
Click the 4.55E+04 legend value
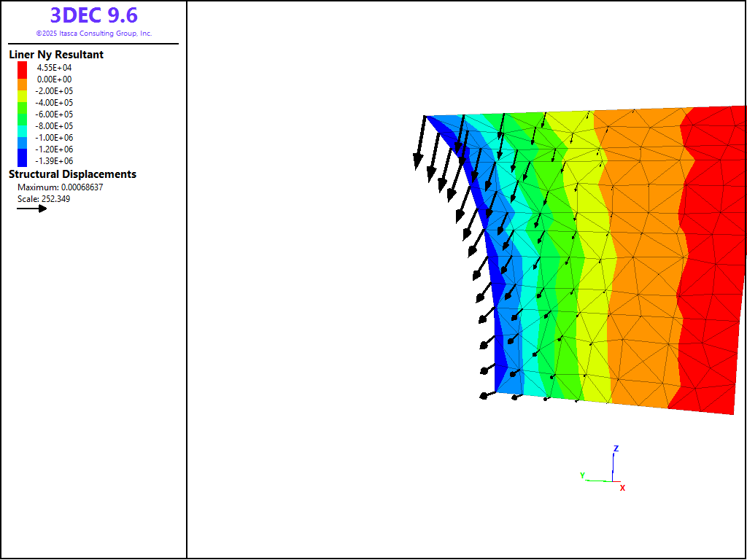pyautogui.click(x=55, y=68)
